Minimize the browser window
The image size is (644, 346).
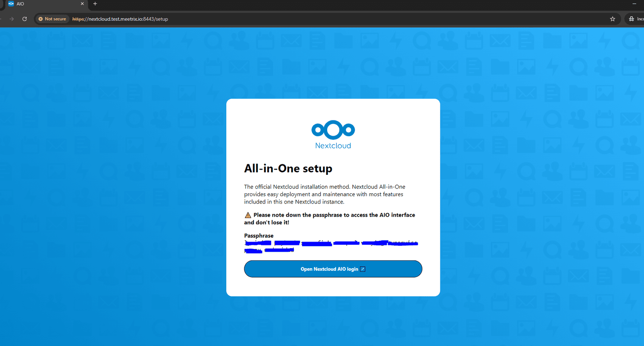(x=634, y=4)
